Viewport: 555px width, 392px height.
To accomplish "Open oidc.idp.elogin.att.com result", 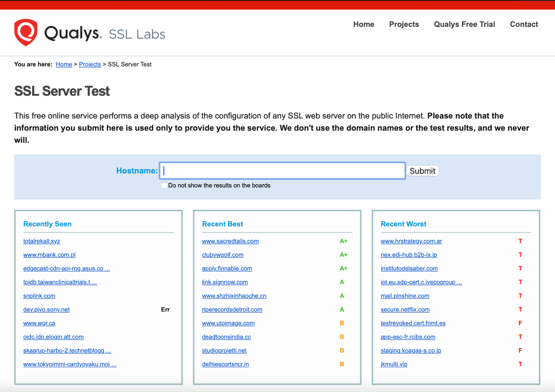I will click(53, 337).
